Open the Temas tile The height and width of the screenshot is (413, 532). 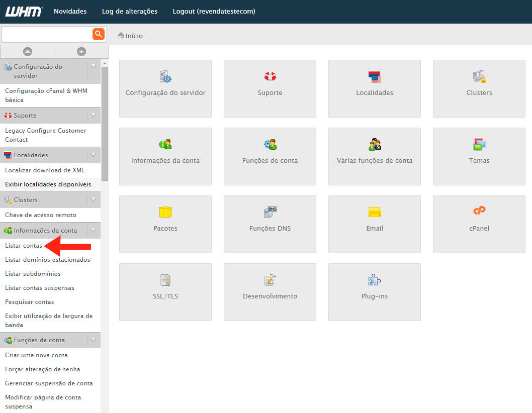479,156
